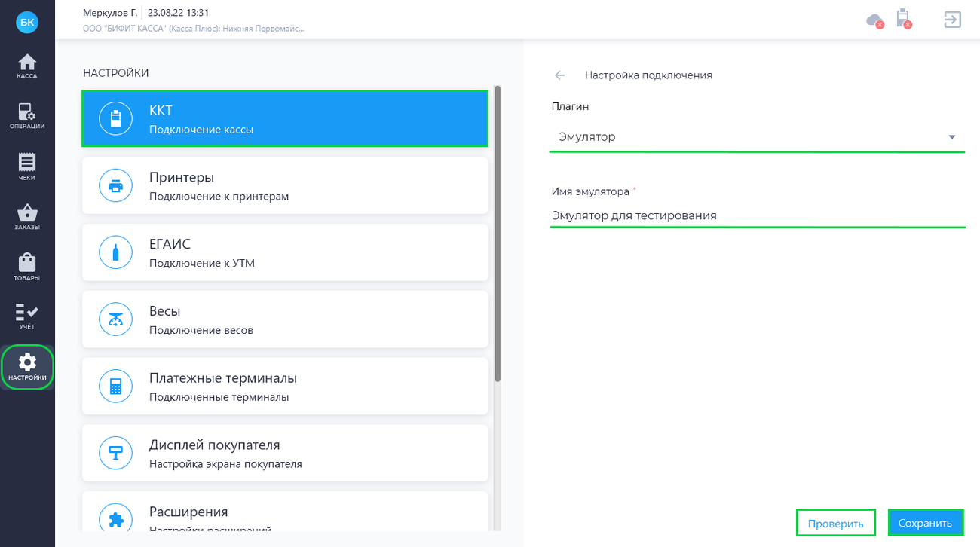
Task: Click the settings list vertical scrollbar
Action: click(x=498, y=234)
